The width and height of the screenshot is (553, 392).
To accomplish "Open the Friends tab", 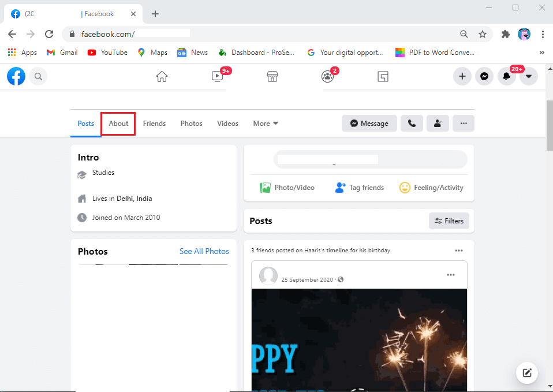I will tap(154, 124).
